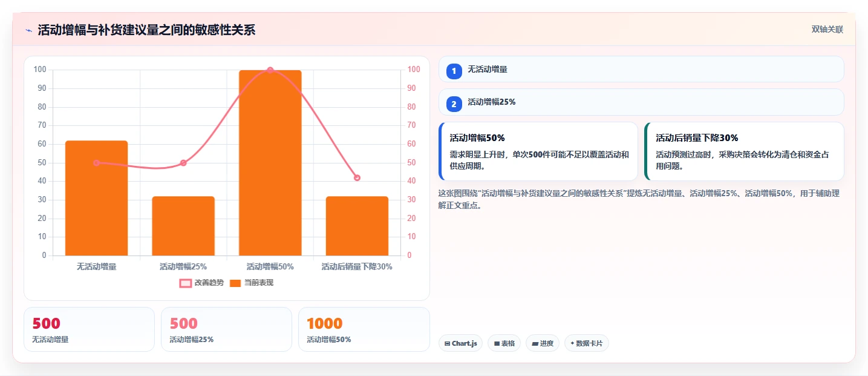The width and height of the screenshot is (868, 376).
Task: Click the line point above 无活动增量
Action: [x=96, y=163]
